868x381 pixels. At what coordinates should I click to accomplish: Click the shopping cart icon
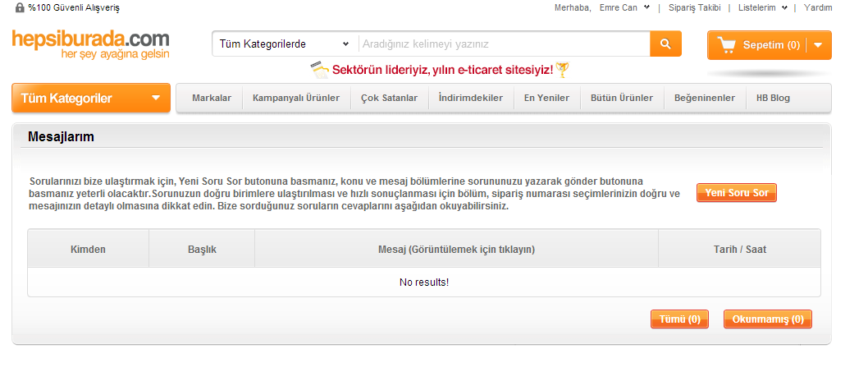726,45
